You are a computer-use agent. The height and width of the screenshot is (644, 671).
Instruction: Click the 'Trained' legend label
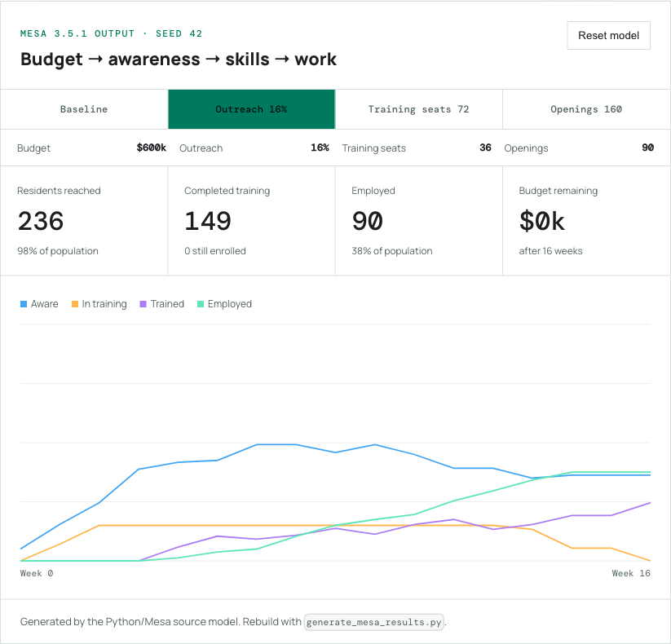pyautogui.click(x=167, y=304)
